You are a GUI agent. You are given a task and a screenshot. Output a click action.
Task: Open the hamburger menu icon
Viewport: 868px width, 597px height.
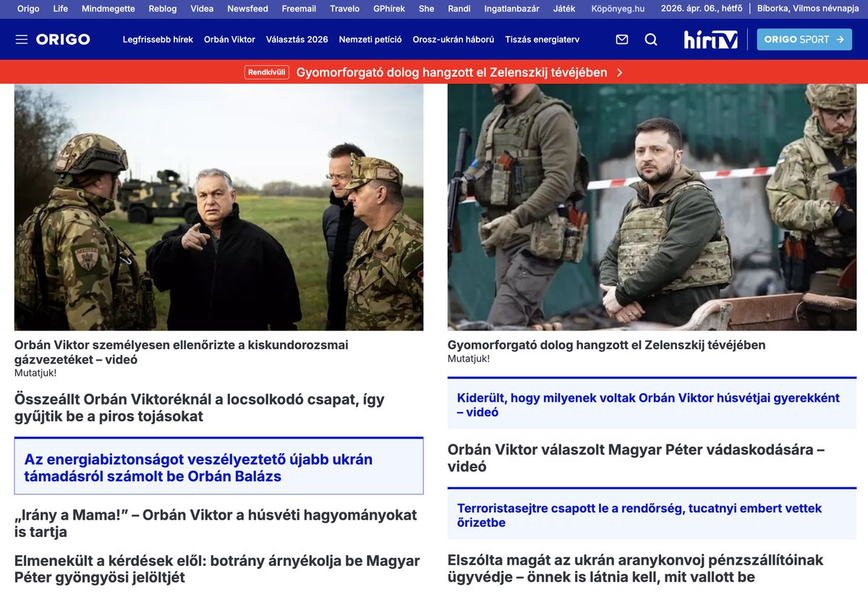[x=22, y=39]
